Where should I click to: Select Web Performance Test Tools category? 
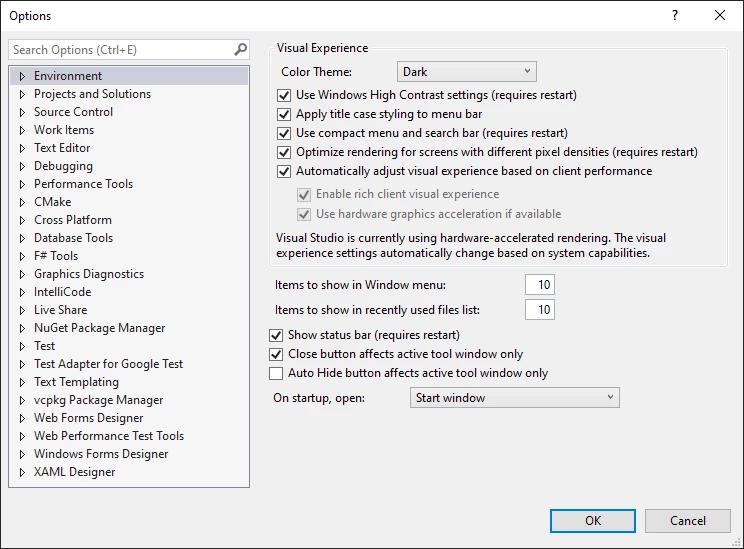(x=109, y=437)
